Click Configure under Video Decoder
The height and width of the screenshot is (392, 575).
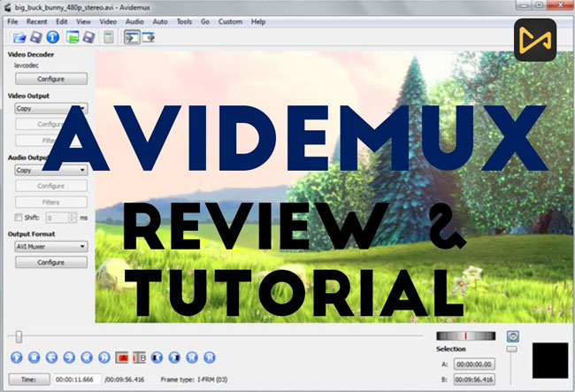point(51,79)
